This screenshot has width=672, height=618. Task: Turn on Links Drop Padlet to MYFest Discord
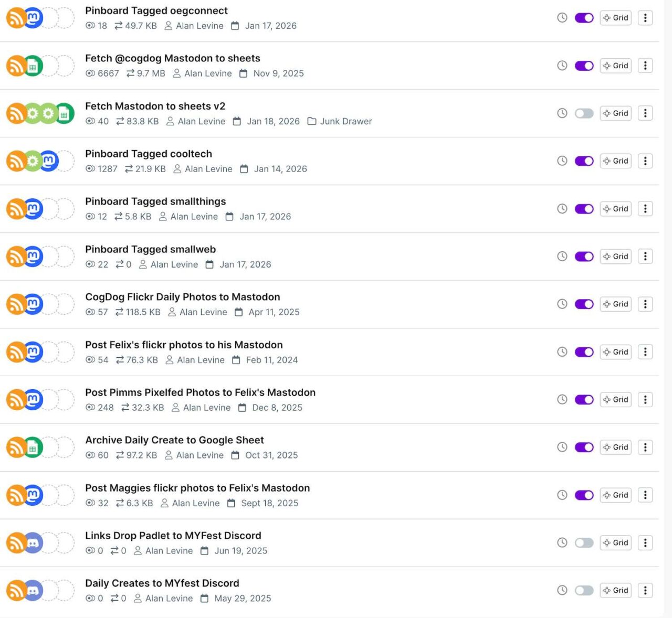point(584,542)
